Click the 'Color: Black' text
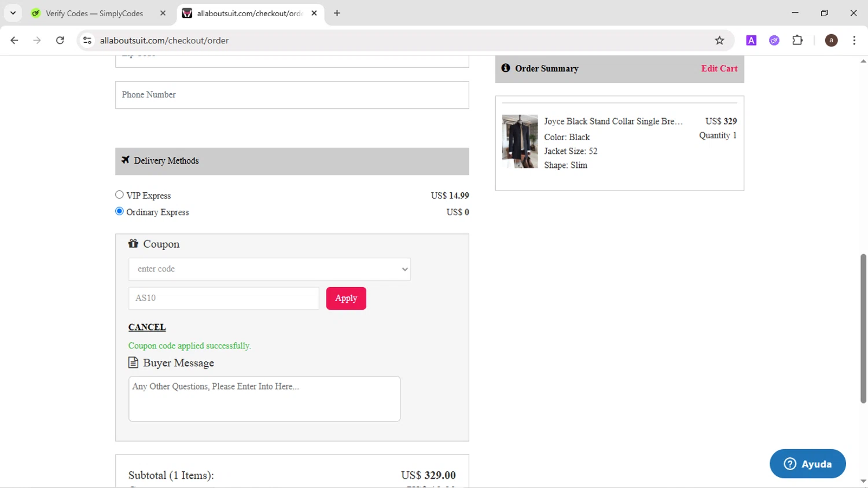This screenshot has height=488, width=868. point(567,137)
